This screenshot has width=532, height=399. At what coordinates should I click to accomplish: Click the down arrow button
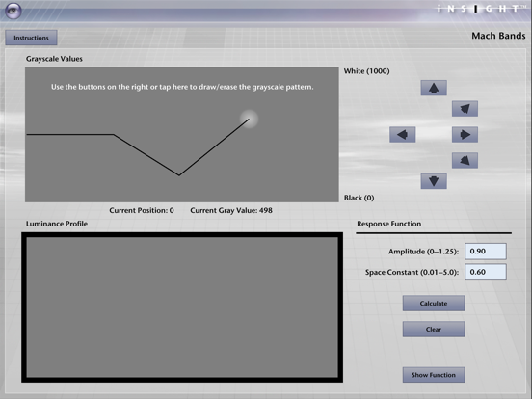click(434, 181)
